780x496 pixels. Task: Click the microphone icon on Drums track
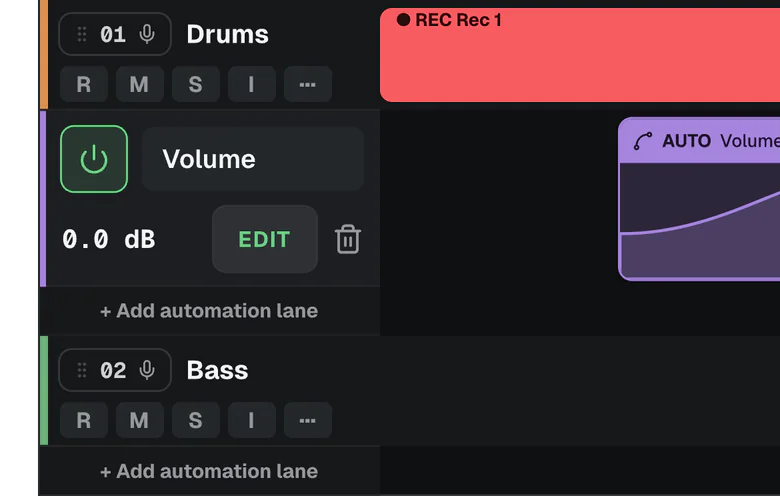tap(147, 34)
